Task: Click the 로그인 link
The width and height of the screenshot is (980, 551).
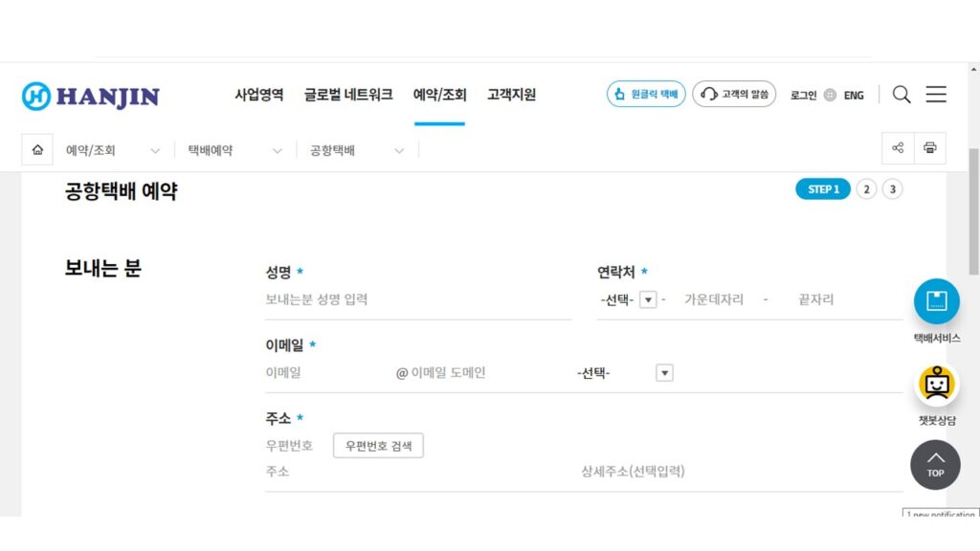Action: [x=803, y=95]
